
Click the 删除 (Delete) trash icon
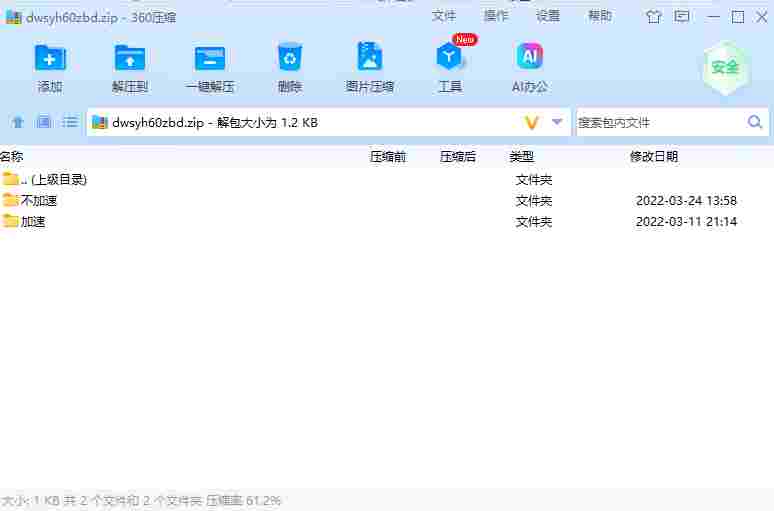(290, 58)
